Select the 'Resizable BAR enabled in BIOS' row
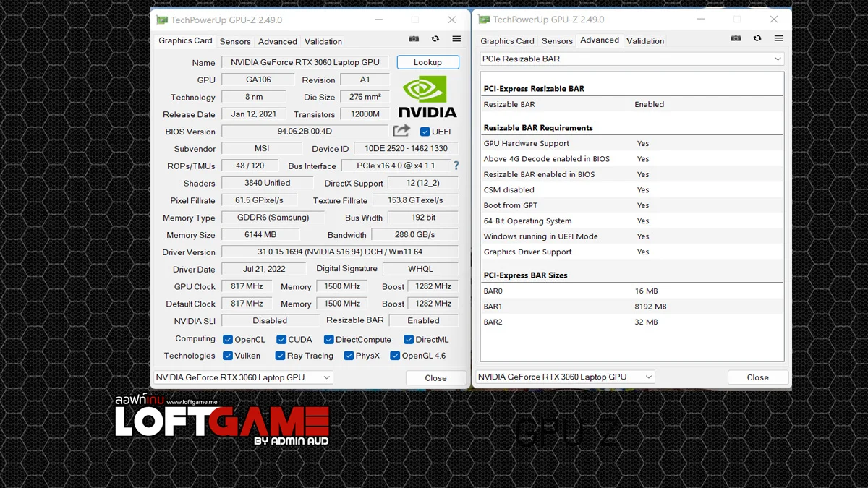Screen dimensions: 868x488 tap(632, 174)
